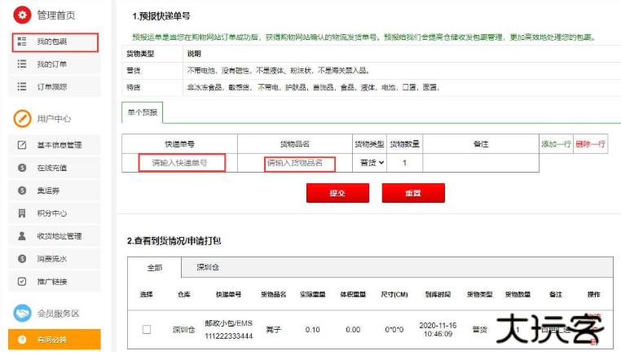The height and width of the screenshot is (364, 621).
Task: Click the 订单跟踪 list icon
Action: pos(22,86)
